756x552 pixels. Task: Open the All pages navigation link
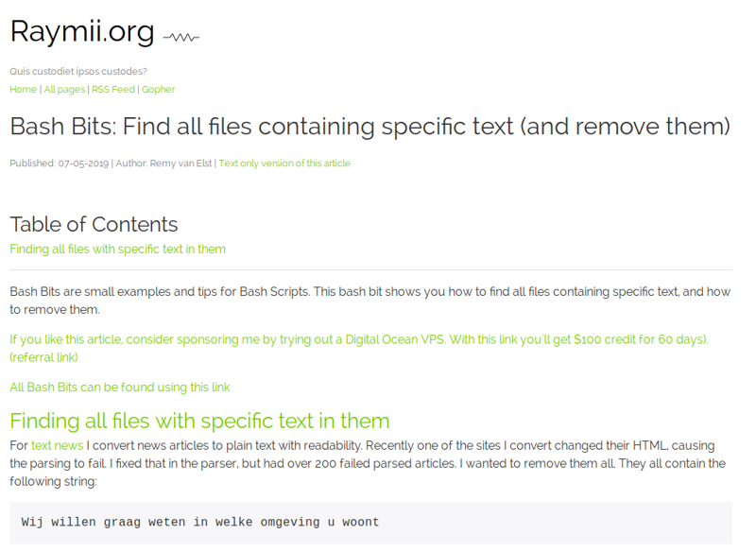tap(64, 89)
